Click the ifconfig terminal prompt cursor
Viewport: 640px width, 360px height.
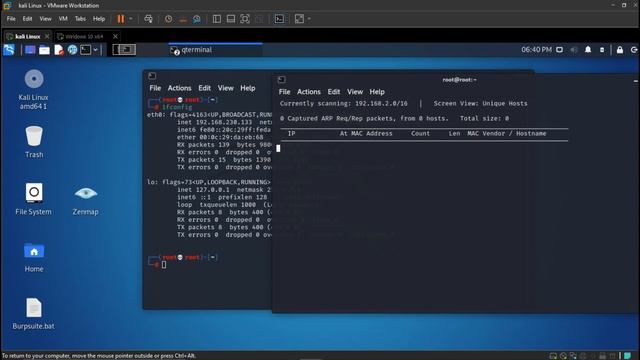pos(164,265)
